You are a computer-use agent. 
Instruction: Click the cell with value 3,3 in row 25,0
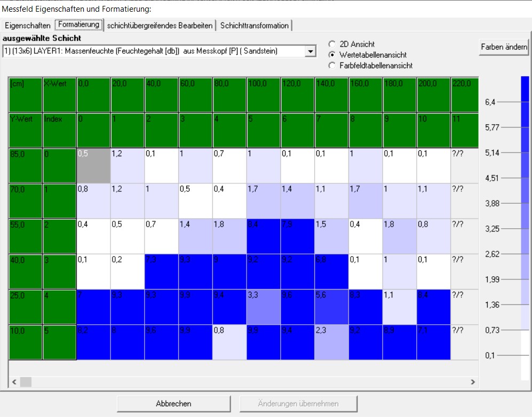[264, 307]
